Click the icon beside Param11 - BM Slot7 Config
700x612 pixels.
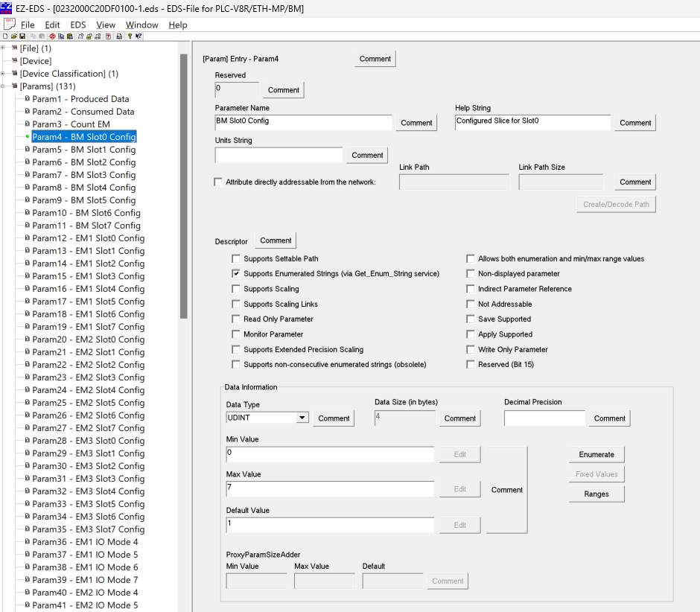click(x=28, y=226)
